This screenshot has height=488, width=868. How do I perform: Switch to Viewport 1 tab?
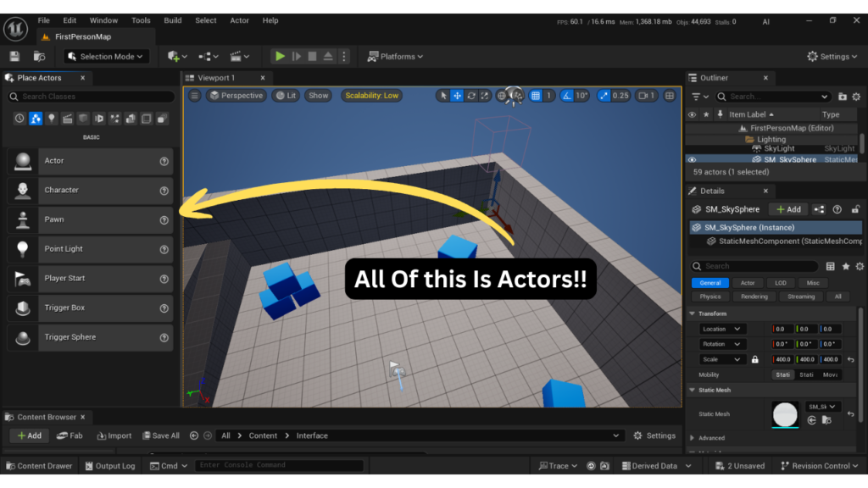click(217, 78)
